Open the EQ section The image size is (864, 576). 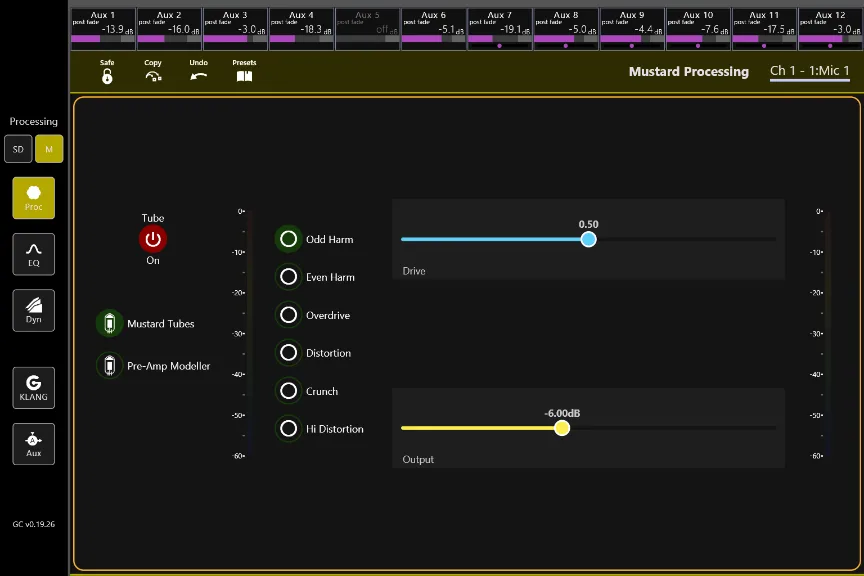(34, 254)
